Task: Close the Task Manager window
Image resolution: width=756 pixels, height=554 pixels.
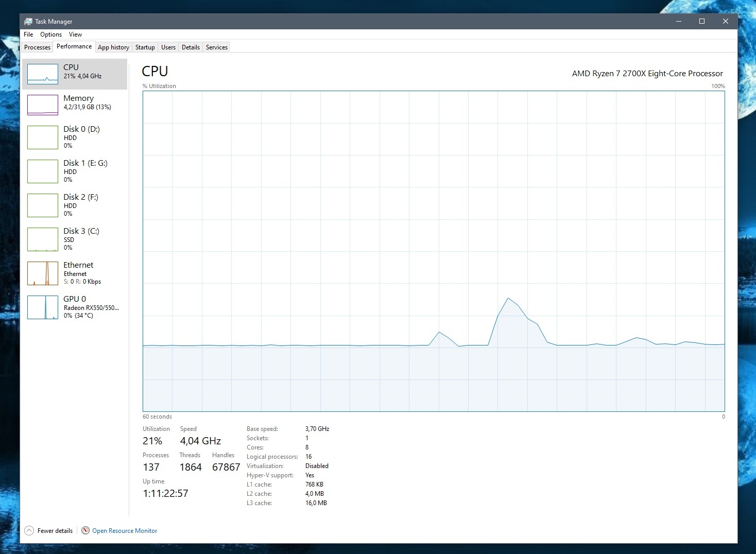Action: [x=726, y=21]
